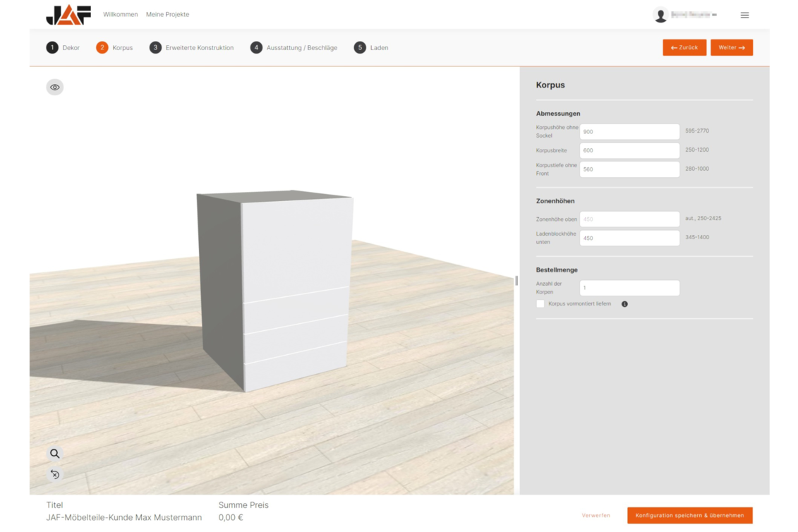Open the Willkommen menu item
Viewport: 798px width, 532px height.
121,15
